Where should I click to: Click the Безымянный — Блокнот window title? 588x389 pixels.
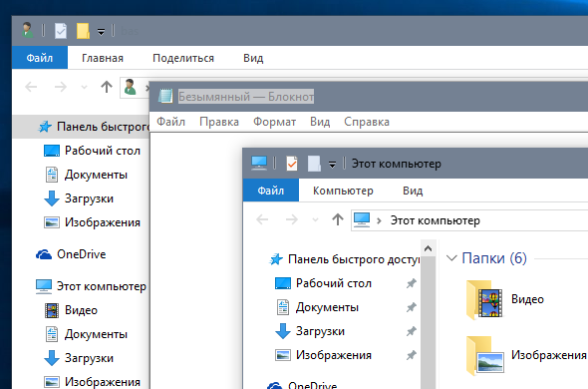pos(246,97)
